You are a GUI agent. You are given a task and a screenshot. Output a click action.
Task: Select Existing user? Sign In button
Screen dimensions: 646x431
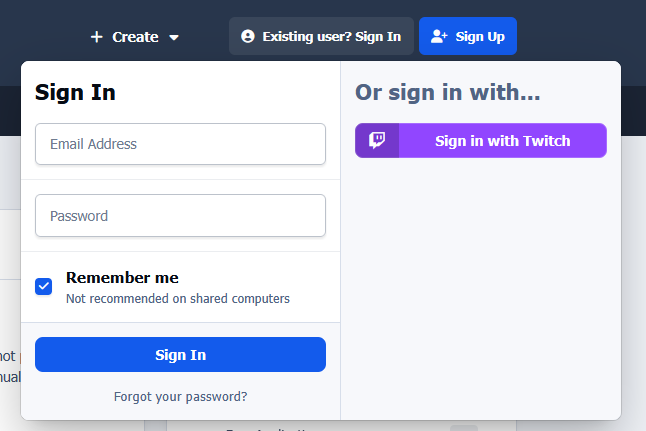coord(321,36)
